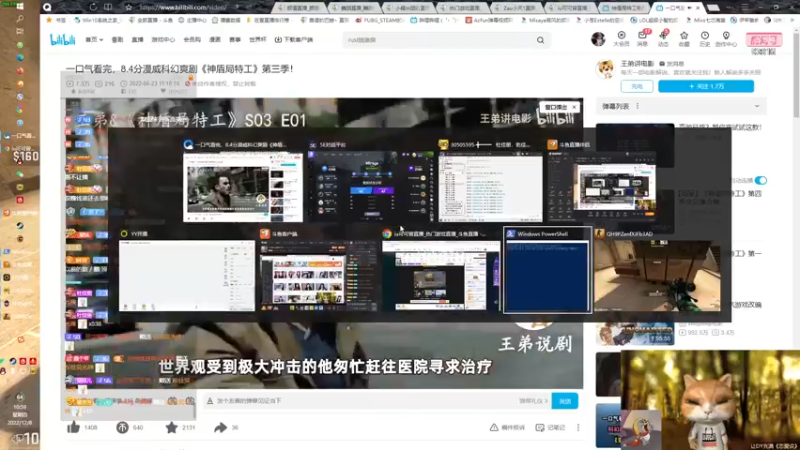Open the 弹幕礼仪 etiquette link

pyautogui.click(x=533, y=401)
